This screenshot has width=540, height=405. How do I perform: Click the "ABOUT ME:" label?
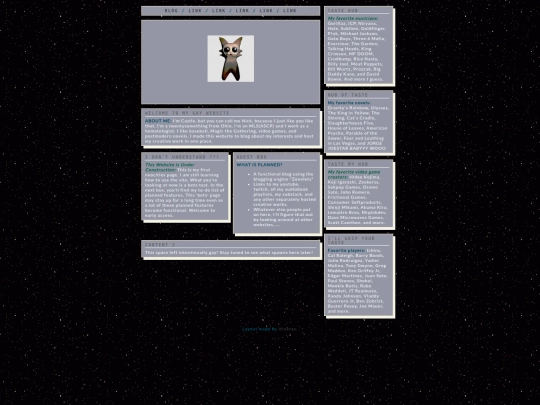coord(158,121)
